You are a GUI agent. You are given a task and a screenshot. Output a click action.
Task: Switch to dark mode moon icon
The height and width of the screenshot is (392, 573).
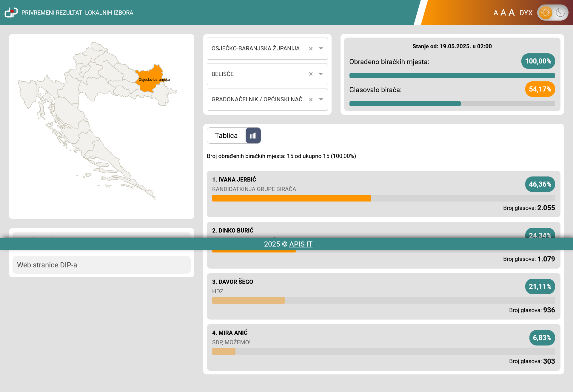click(560, 13)
